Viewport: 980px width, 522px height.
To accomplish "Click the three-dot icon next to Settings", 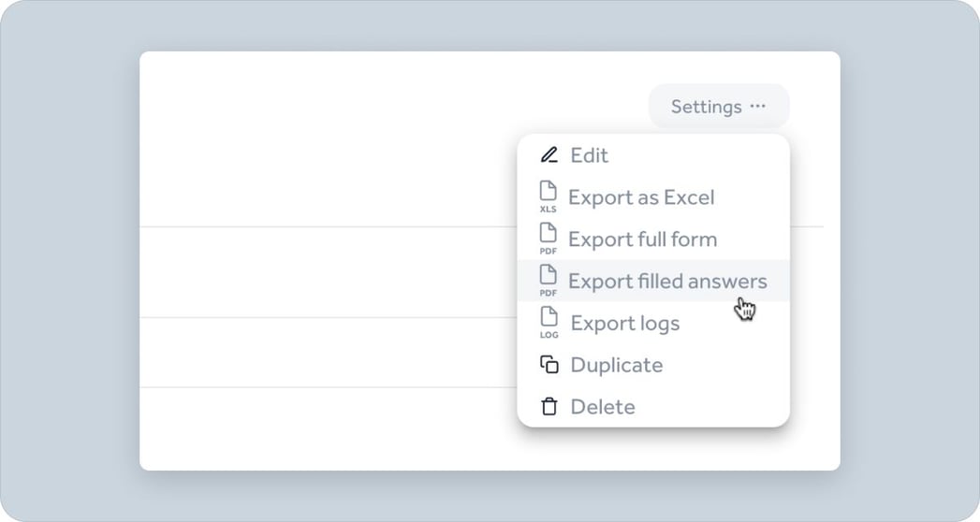I will 758,107.
